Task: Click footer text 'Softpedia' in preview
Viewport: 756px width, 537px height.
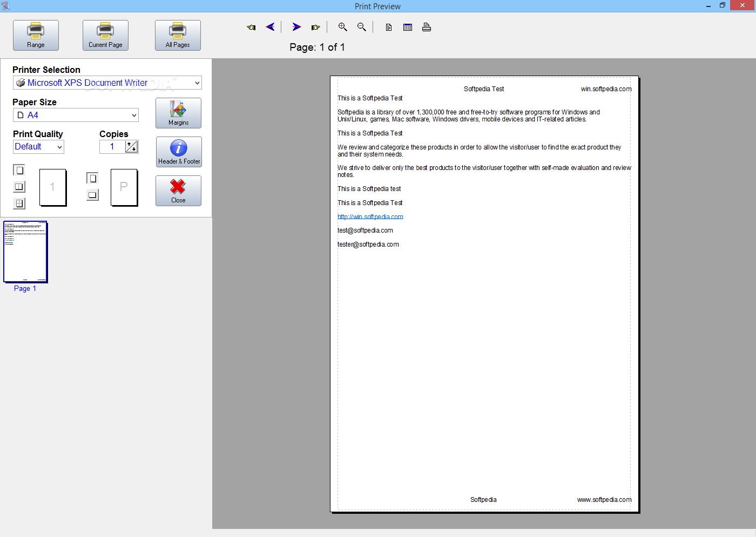Action: click(x=483, y=500)
